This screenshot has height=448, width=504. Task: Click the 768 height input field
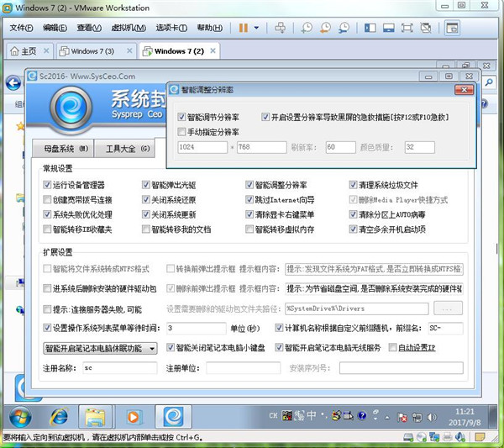point(261,147)
